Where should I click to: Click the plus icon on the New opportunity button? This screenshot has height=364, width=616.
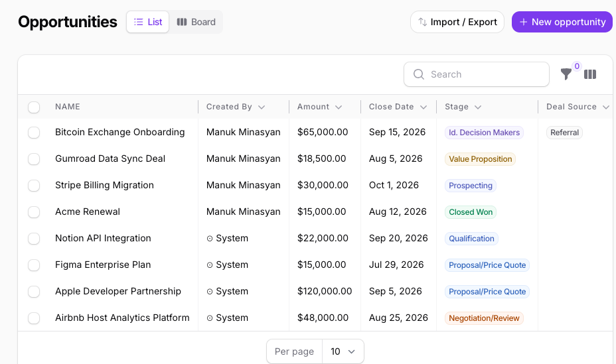pos(523,22)
